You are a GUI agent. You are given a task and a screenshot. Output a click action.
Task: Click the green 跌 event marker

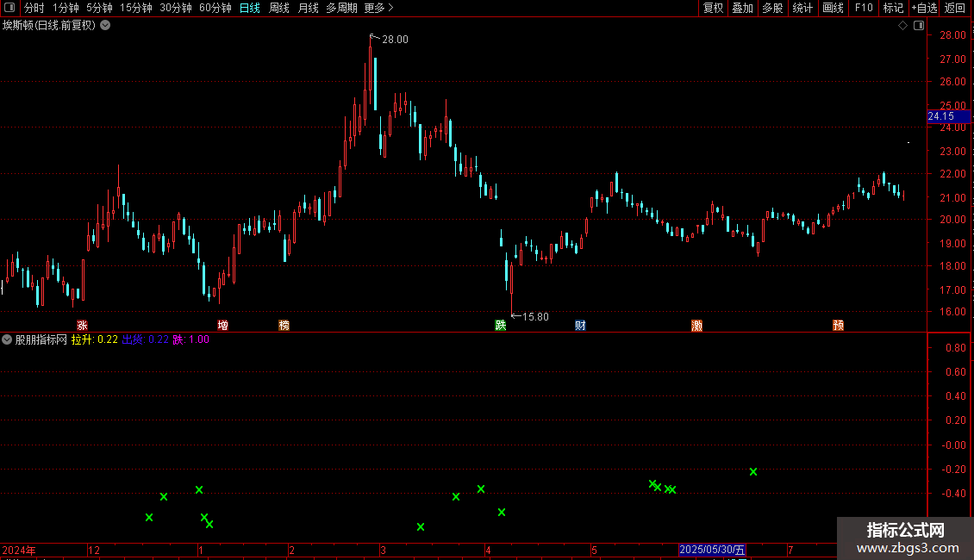(501, 326)
